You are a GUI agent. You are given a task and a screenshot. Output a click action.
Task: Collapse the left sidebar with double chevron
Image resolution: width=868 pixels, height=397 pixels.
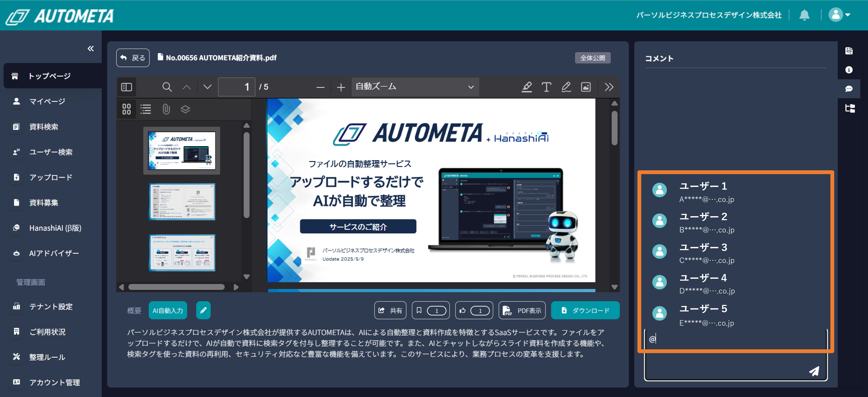(91, 49)
